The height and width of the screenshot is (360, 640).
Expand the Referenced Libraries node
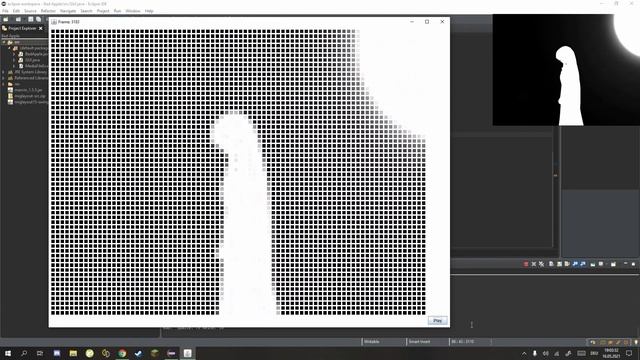tap(4, 78)
